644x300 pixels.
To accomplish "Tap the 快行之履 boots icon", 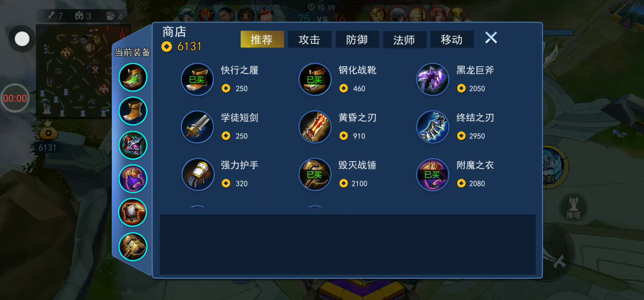I will click(x=197, y=79).
